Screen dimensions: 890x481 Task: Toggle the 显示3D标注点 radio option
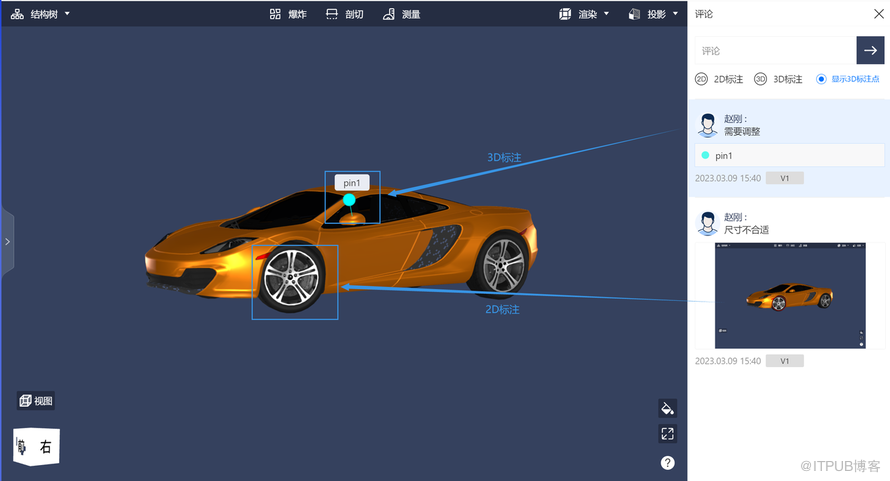(x=822, y=79)
